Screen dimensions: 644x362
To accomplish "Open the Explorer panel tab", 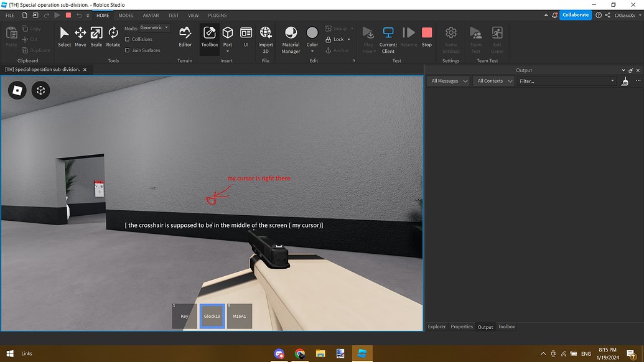I will (x=437, y=327).
